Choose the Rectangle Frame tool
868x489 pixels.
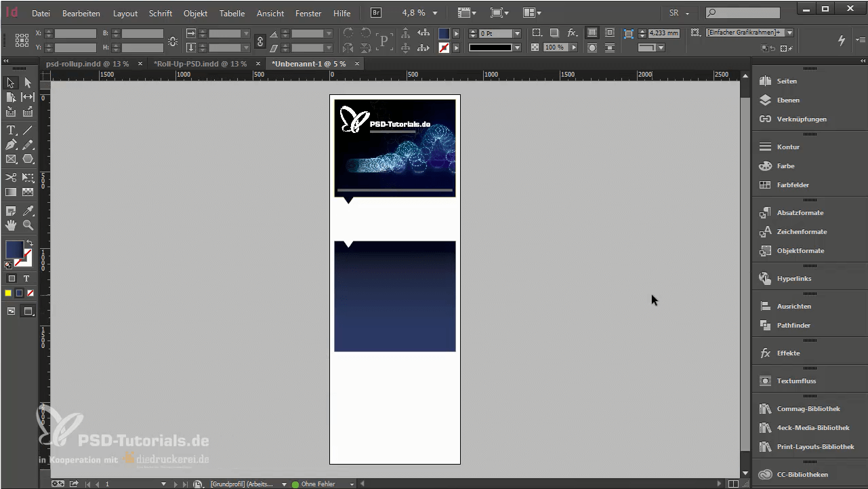click(x=11, y=159)
